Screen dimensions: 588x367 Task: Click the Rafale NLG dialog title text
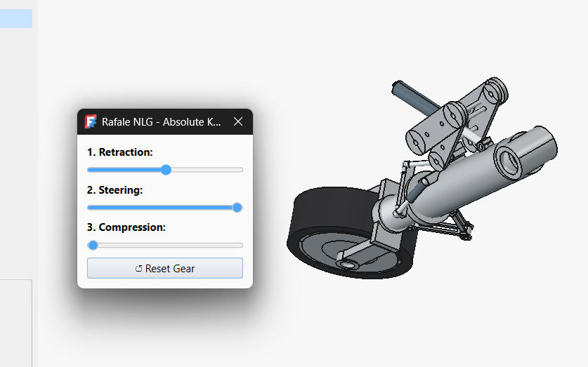pyautogui.click(x=162, y=122)
